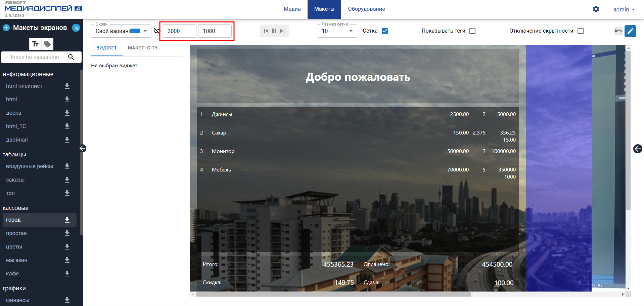Click the right-side collapse arrow button
644x306 pixels.
click(x=638, y=149)
